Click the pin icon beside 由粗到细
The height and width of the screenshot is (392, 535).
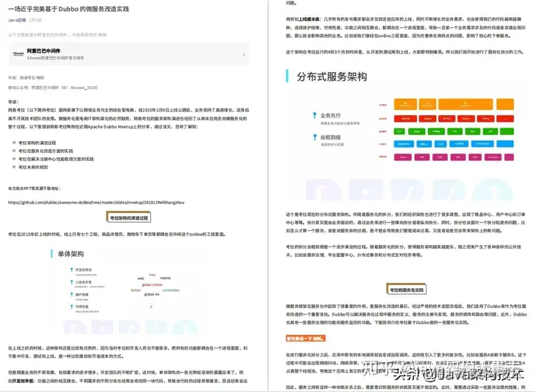[314, 137]
